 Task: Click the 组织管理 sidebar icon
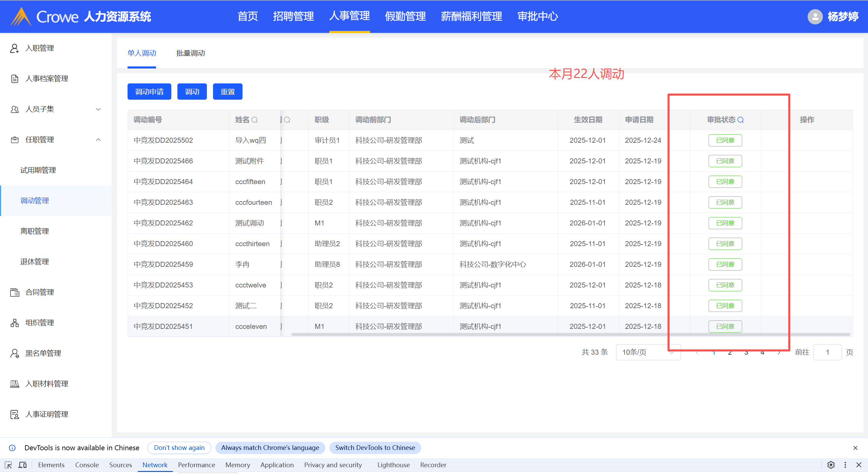[14, 323]
